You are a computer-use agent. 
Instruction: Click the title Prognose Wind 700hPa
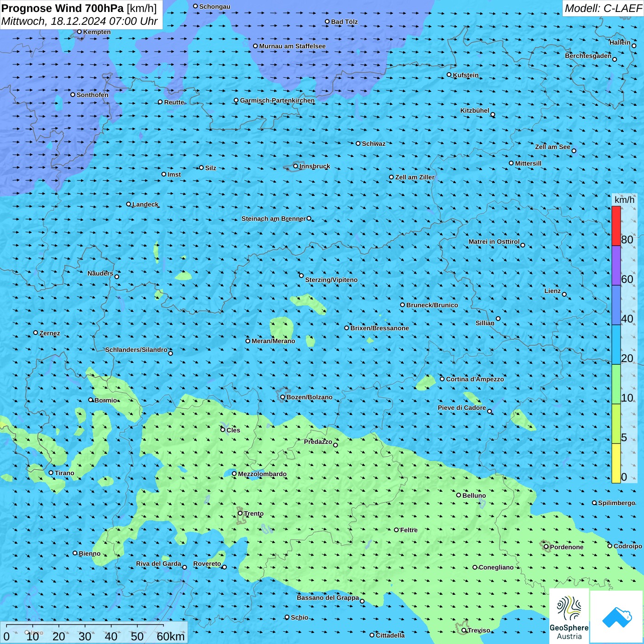tap(63, 8)
